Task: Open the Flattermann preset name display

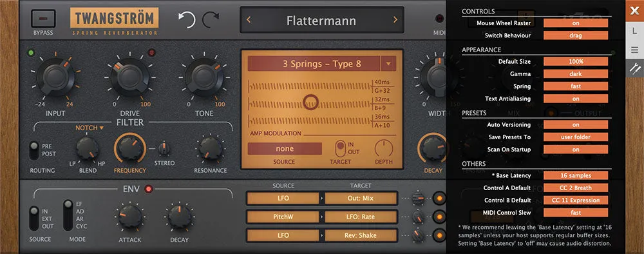Action: click(321, 20)
